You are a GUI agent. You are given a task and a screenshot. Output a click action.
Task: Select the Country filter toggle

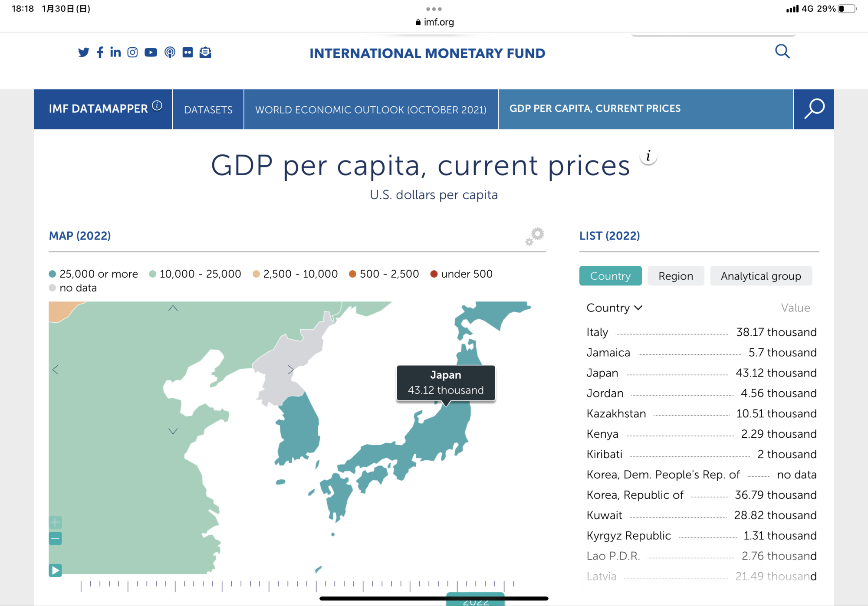pyautogui.click(x=610, y=276)
